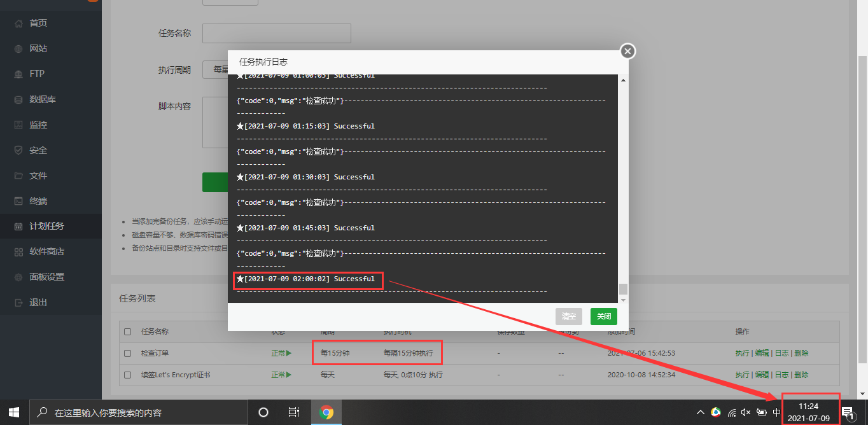Open Wi-Fi network tray icon
Screen dimensions: 868x425
click(x=732, y=412)
